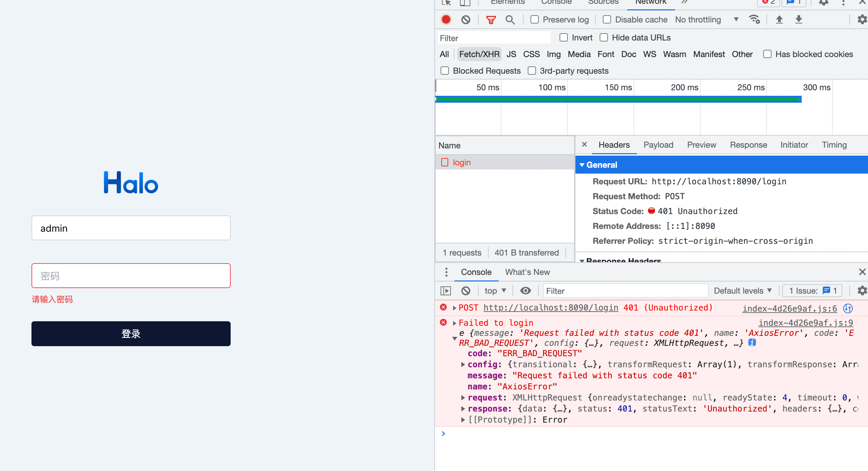Open the top context selector
Image resolution: width=868 pixels, height=471 pixels.
(495, 291)
